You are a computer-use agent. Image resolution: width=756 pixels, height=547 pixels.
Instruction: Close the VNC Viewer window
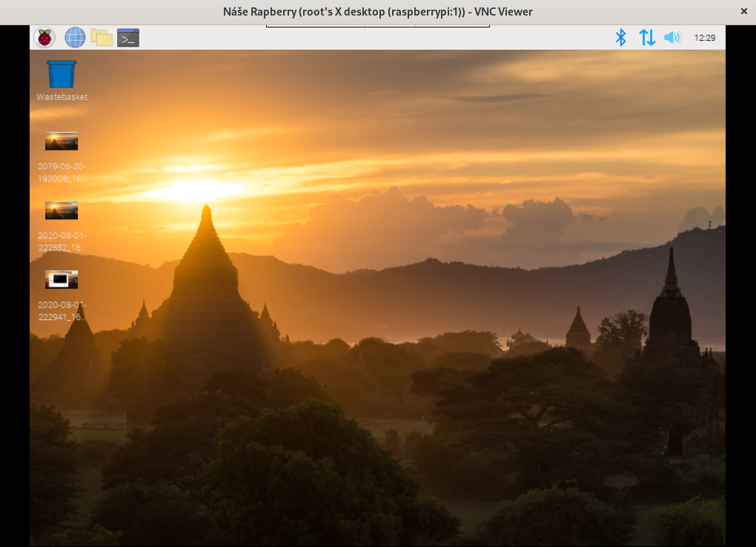tap(744, 12)
